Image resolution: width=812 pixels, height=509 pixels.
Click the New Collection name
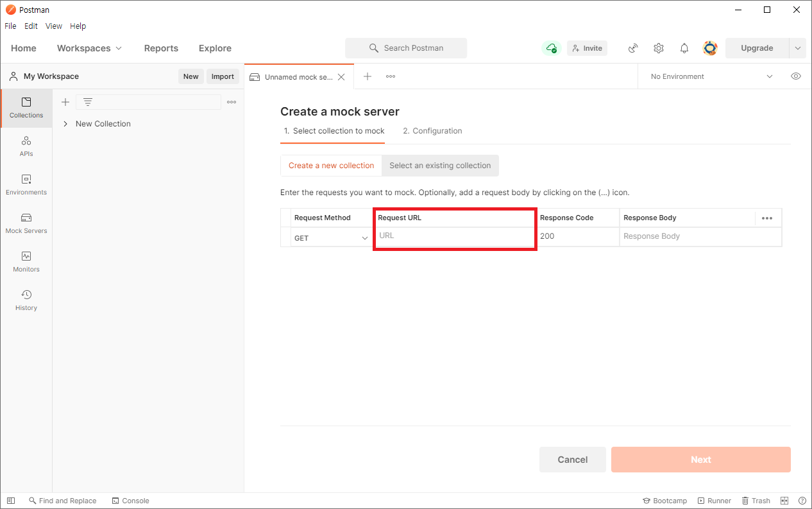pos(103,124)
